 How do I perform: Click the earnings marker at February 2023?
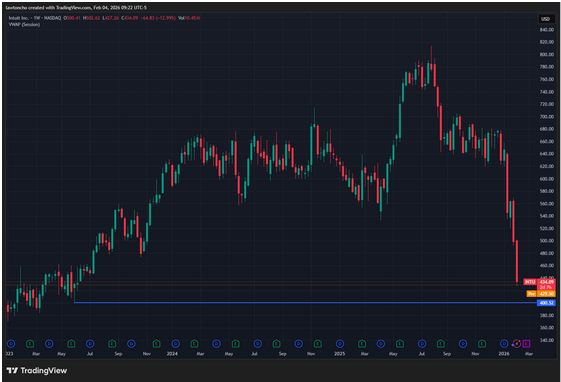(x=30, y=344)
